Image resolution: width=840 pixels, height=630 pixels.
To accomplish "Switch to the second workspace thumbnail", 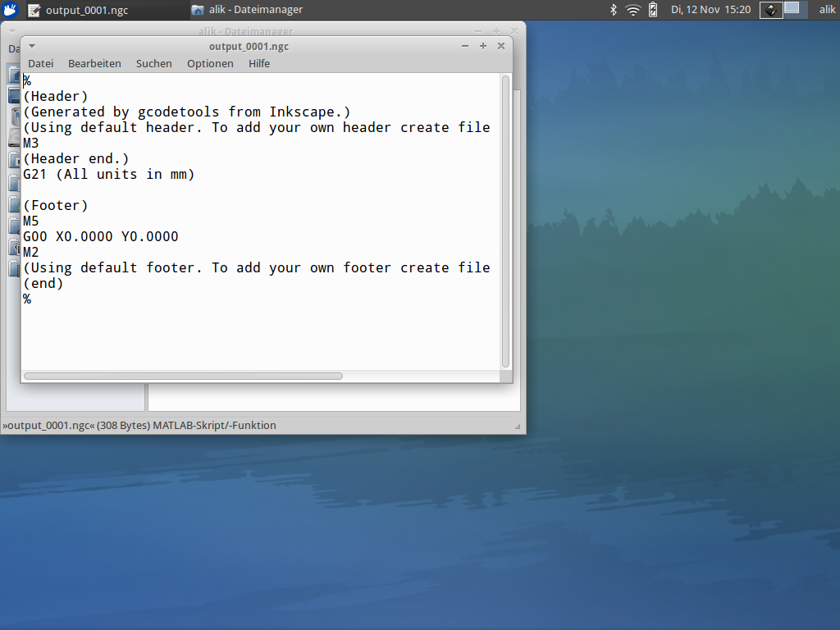I will point(795,10).
